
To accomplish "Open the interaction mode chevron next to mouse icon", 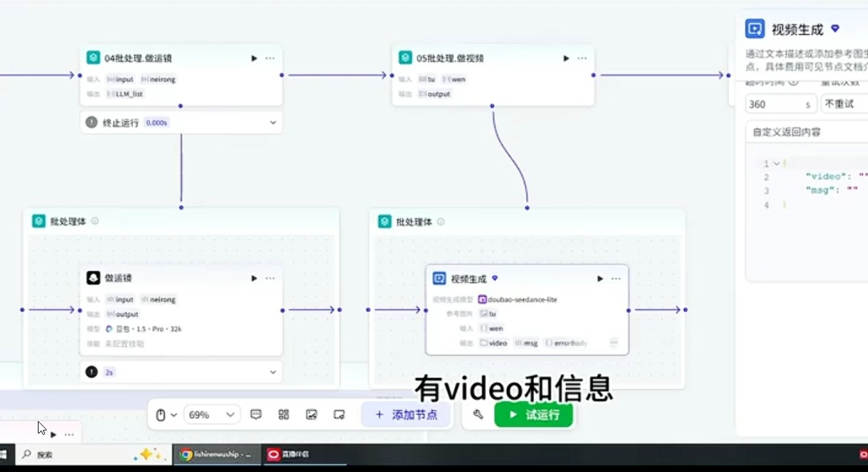I will coord(175,414).
